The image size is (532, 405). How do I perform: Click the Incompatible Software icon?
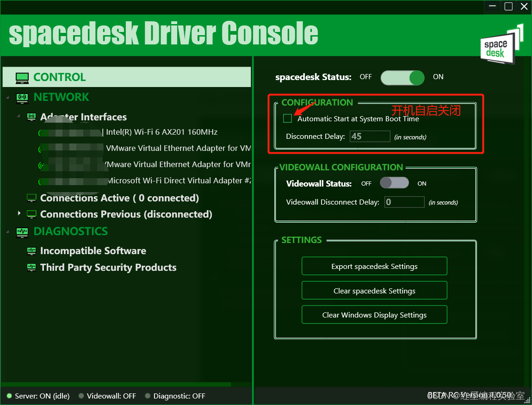[31, 251]
